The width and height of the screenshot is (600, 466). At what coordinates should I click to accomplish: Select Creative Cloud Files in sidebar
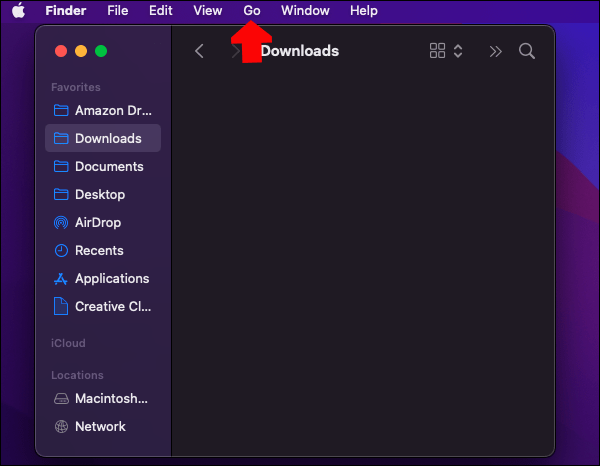[103, 306]
